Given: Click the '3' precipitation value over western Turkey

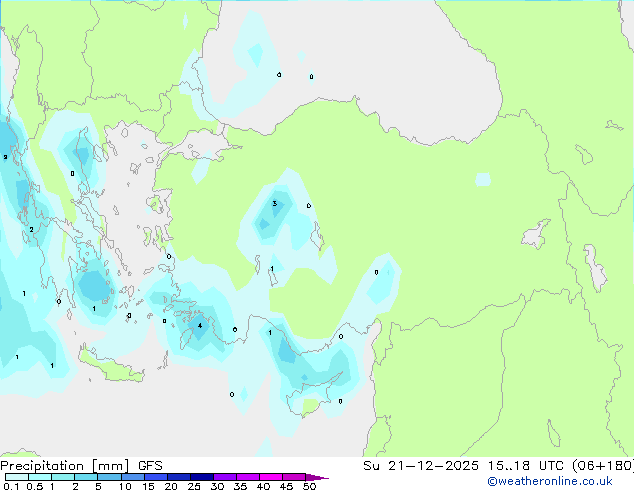Looking at the screenshot, I should point(275,203).
